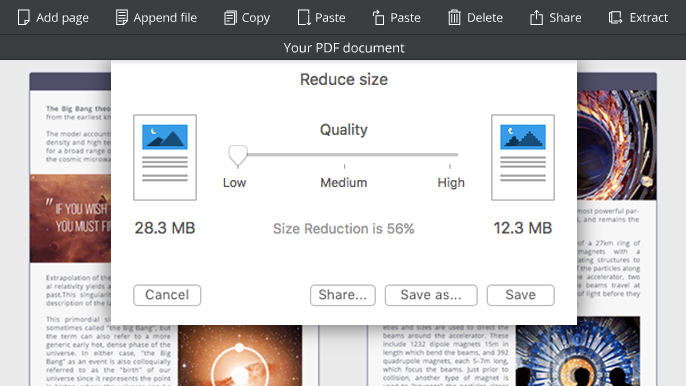
Task: Click the Quality slider handle
Action: pyautogui.click(x=238, y=156)
